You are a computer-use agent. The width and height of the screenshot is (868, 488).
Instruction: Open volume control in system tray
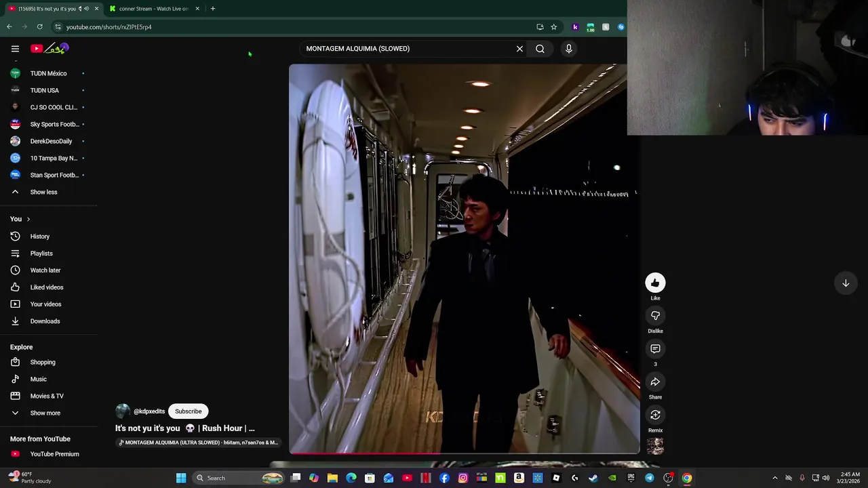click(x=826, y=478)
